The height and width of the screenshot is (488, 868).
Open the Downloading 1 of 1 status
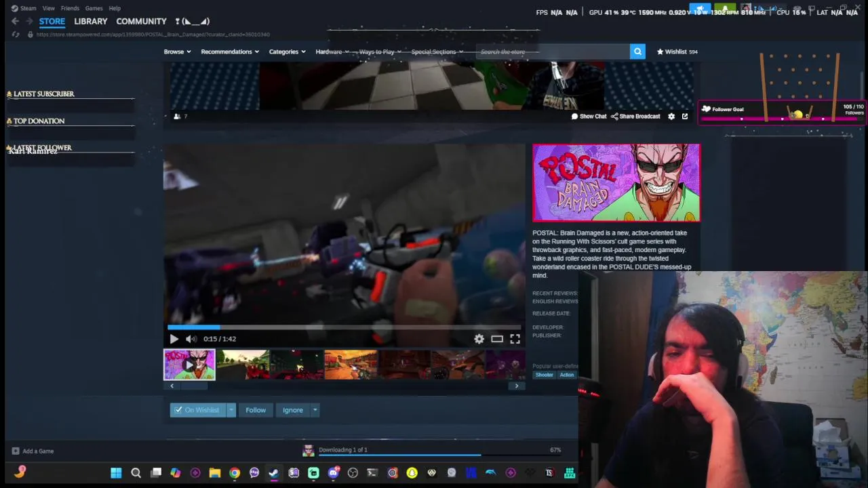pyautogui.click(x=343, y=449)
